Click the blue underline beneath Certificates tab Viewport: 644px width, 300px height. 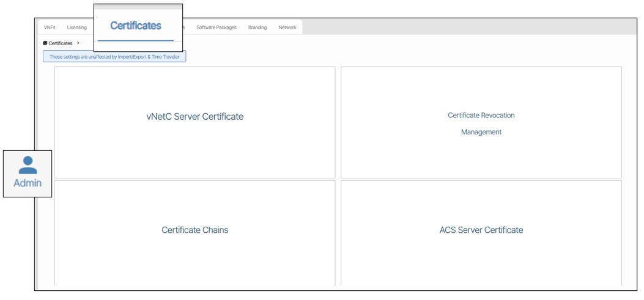click(136, 41)
